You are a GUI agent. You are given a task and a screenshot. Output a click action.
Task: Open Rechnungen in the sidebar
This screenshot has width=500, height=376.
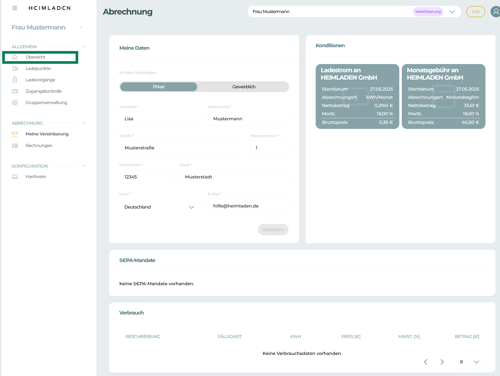pos(39,146)
